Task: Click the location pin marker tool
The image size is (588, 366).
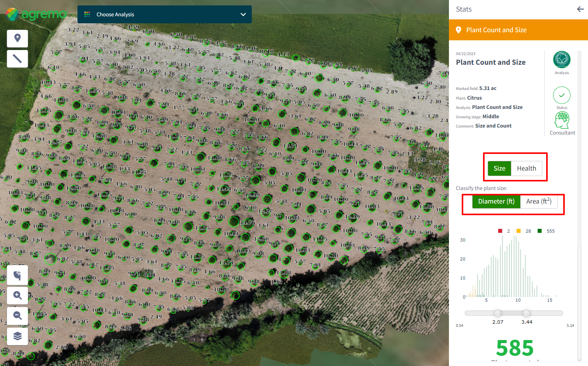Action: 17,38
